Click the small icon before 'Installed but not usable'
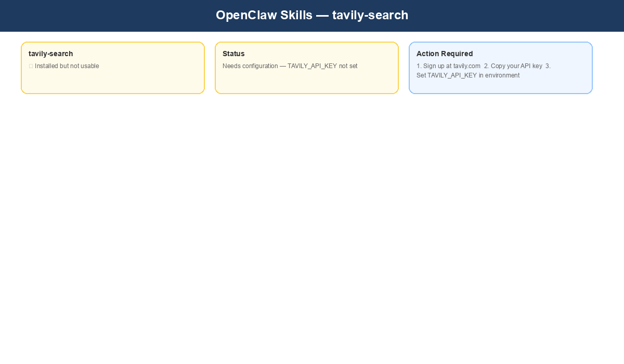 pyautogui.click(x=31, y=66)
